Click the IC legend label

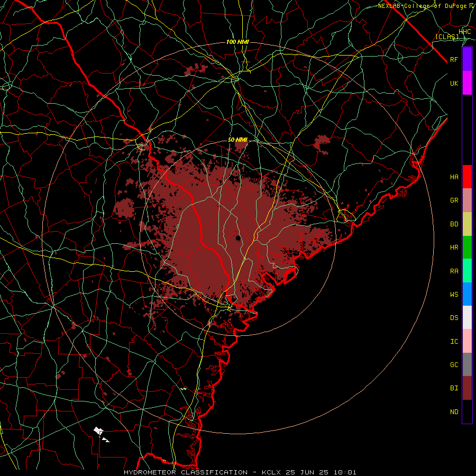click(x=454, y=342)
